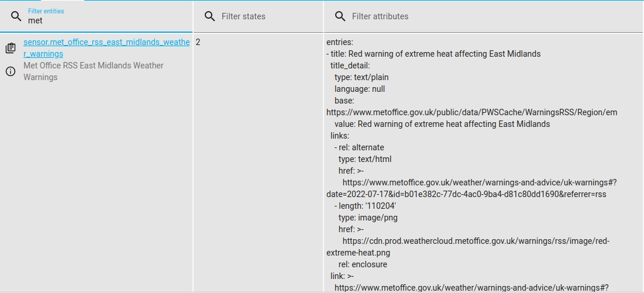
Task: Copy the Met Office sensor entity ID
Action: click(x=11, y=48)
